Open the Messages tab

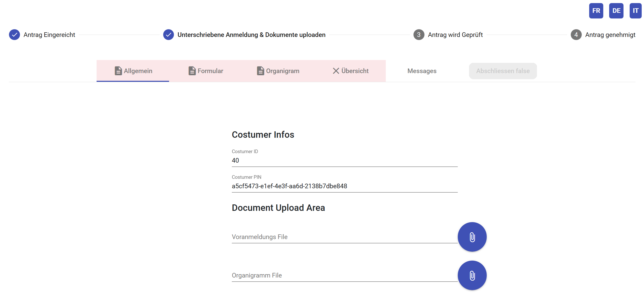pos(422,71)
